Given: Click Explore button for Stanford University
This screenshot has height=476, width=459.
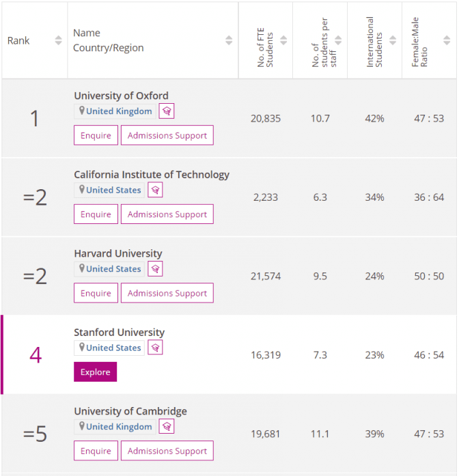Looking at the screenshot, I should pyautogui.click(x=96, y=372).
